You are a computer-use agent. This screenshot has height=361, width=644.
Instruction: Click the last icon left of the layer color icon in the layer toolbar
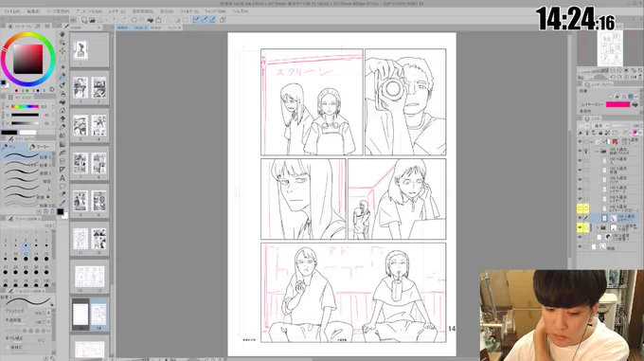click(626, 133)
